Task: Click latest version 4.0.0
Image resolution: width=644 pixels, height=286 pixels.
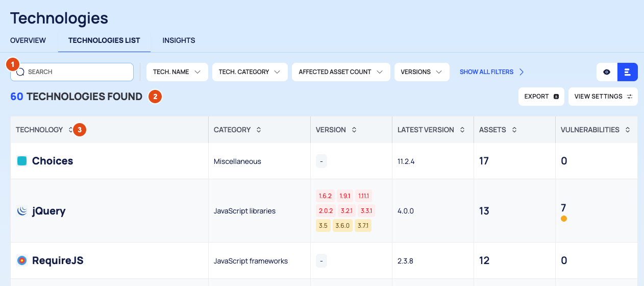Action: 406,211
